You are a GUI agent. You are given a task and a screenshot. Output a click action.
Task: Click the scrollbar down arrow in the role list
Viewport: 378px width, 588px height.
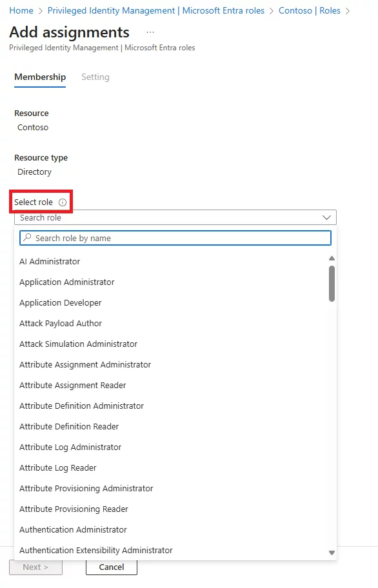pos(332,552)
